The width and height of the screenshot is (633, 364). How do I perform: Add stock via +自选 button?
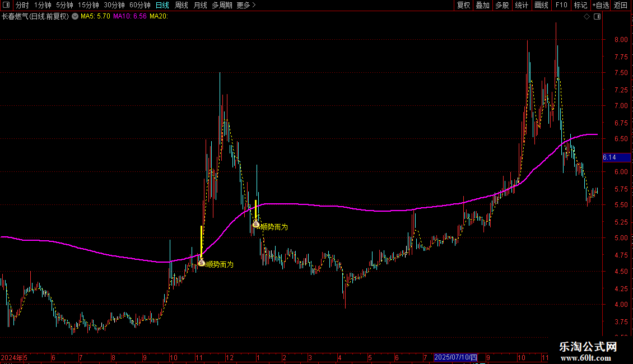[x=601, y=5]
